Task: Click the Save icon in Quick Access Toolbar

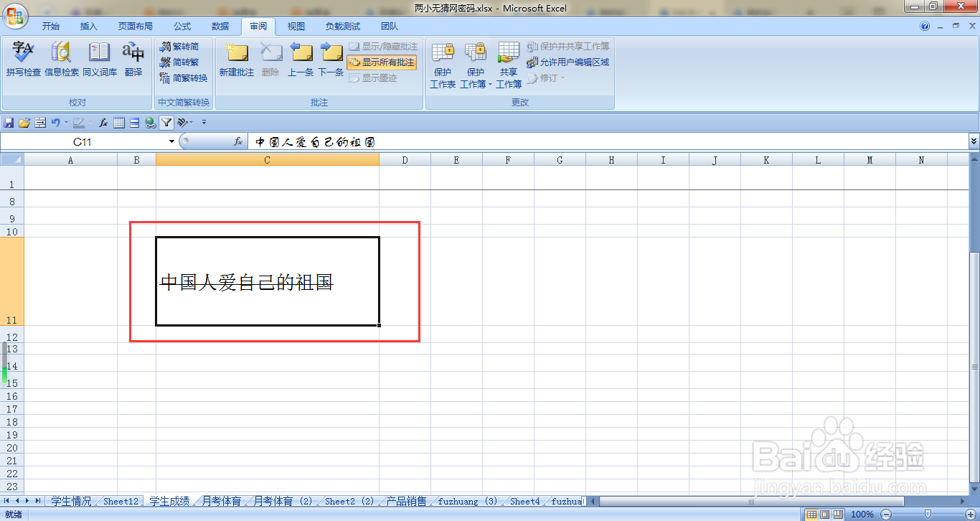Action: [x=8, y=122]
